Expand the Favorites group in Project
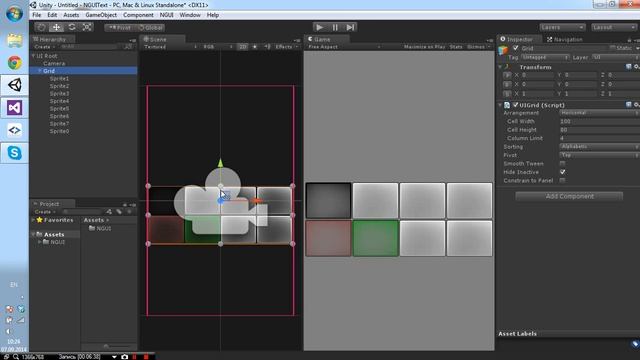Image resolution: width=640 pixels, height=360 pixels. click(x=33, y=220)
